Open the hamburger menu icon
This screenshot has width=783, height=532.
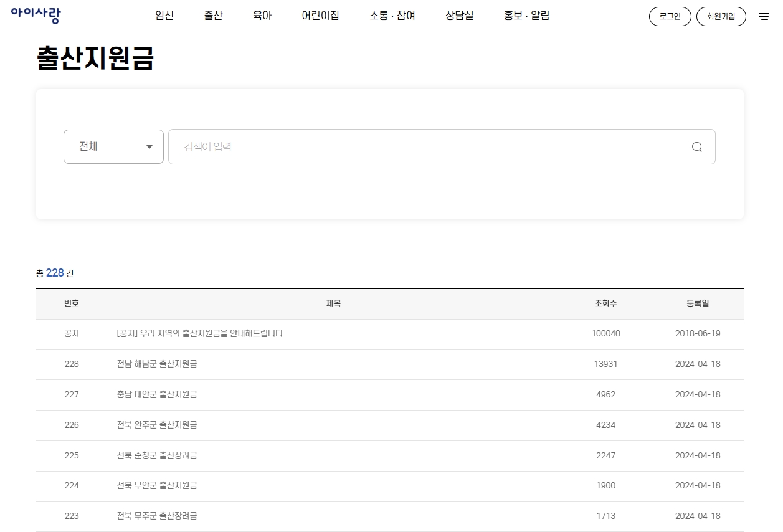click(x=764, y=17)
